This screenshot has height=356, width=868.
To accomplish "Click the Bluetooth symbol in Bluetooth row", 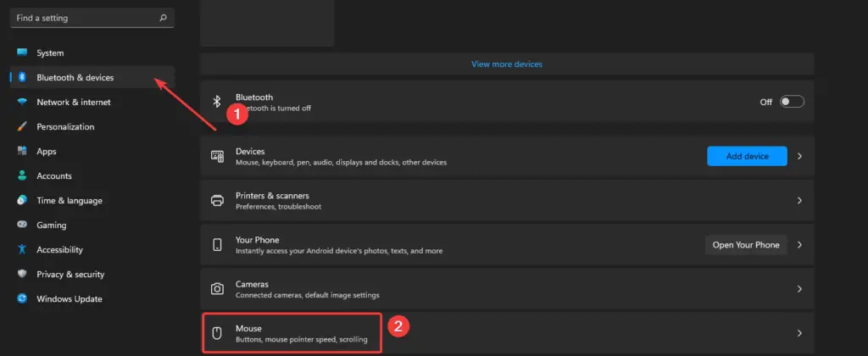I will coord(218,102).
